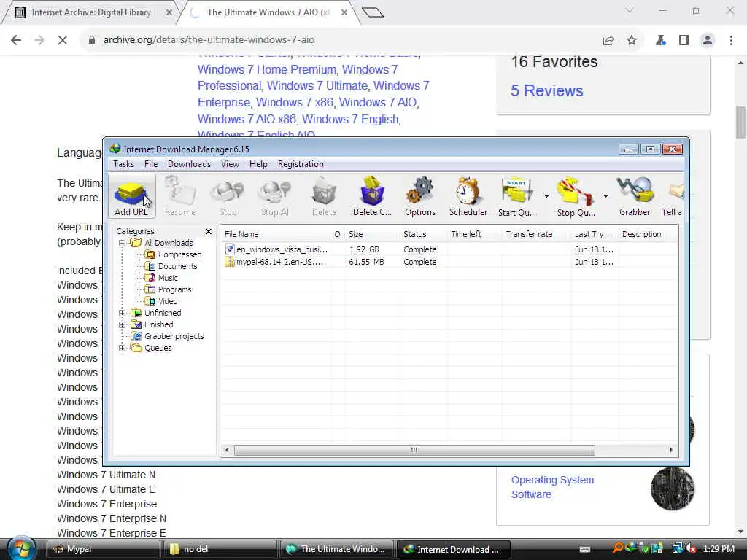The image size is (747, 560).
Task: Click the Delete toolbar icon
Action: coord(324,196)
